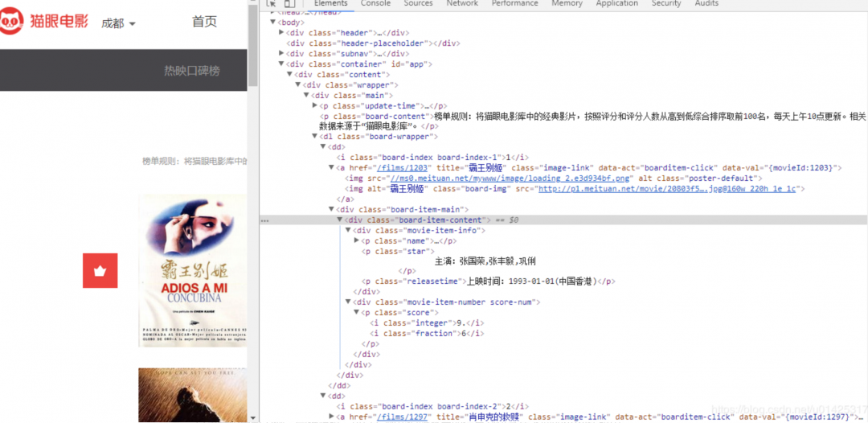Open the Security tab
868x423 pixels.
666,3
